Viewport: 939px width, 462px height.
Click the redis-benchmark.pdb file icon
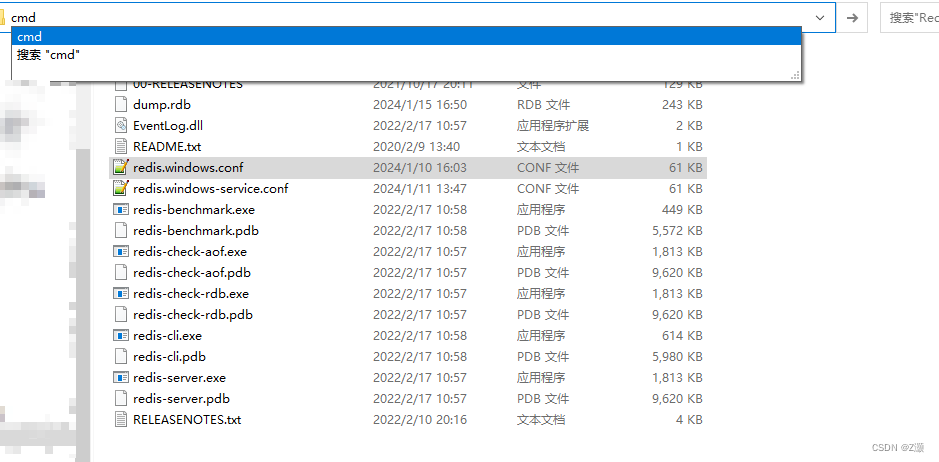point(122,231)
